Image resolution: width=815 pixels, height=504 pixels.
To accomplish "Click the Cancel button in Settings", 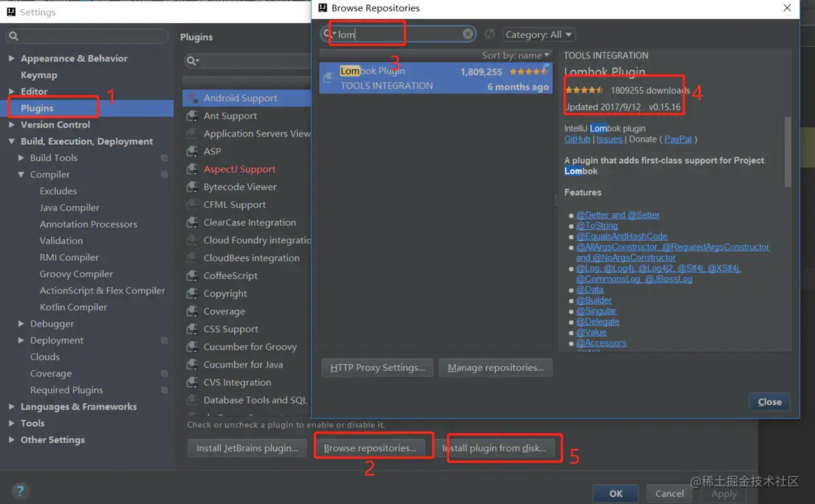I will coord(670,494).
